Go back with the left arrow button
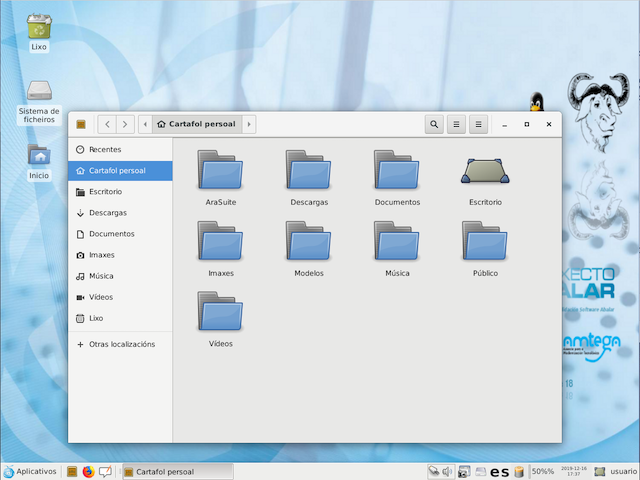The image size is (640, 480). [x=107, y=124]
